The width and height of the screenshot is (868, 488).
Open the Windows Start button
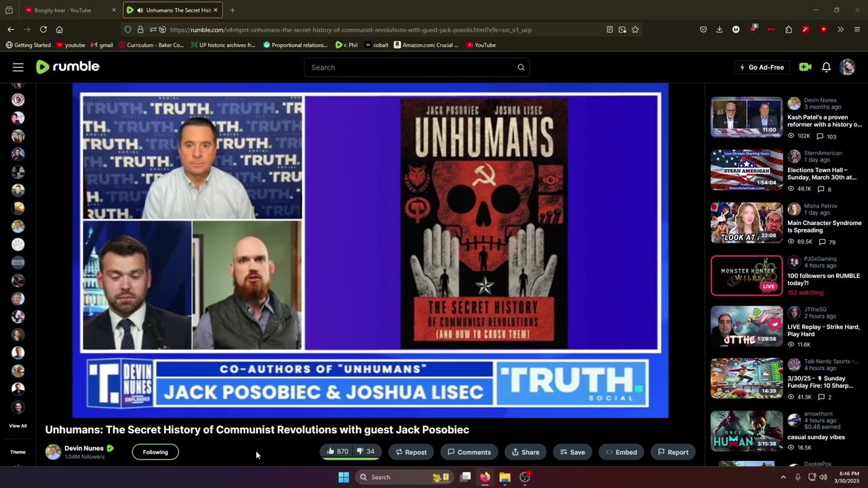tap(344, 477)
